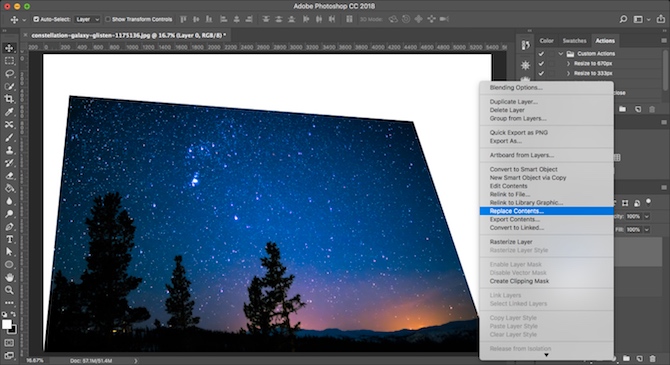Switch to the Swatches tab
The image size is (670, 365).
[x=574, y=41]
